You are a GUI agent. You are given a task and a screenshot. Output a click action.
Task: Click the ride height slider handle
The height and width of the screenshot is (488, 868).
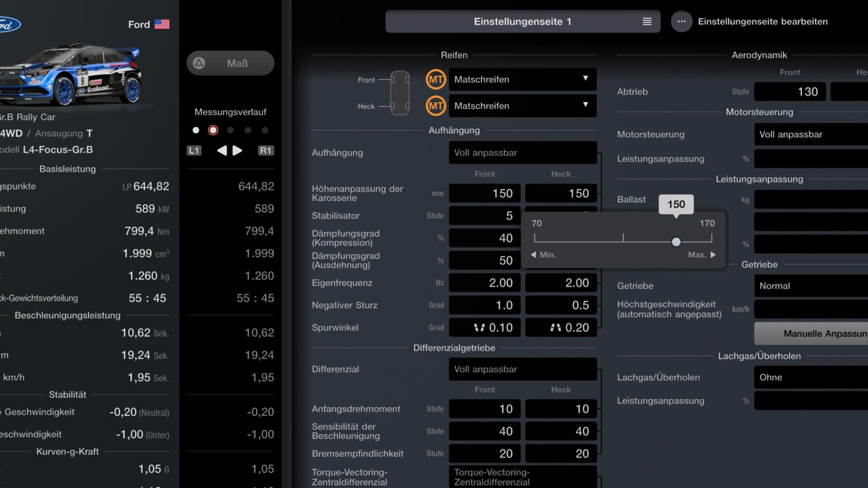pyautogui.click(x=676, y=242)
